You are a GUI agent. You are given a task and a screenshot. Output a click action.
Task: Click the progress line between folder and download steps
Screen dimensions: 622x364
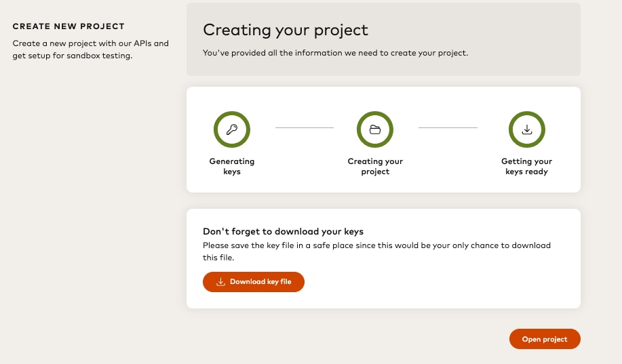coord(448,127)
